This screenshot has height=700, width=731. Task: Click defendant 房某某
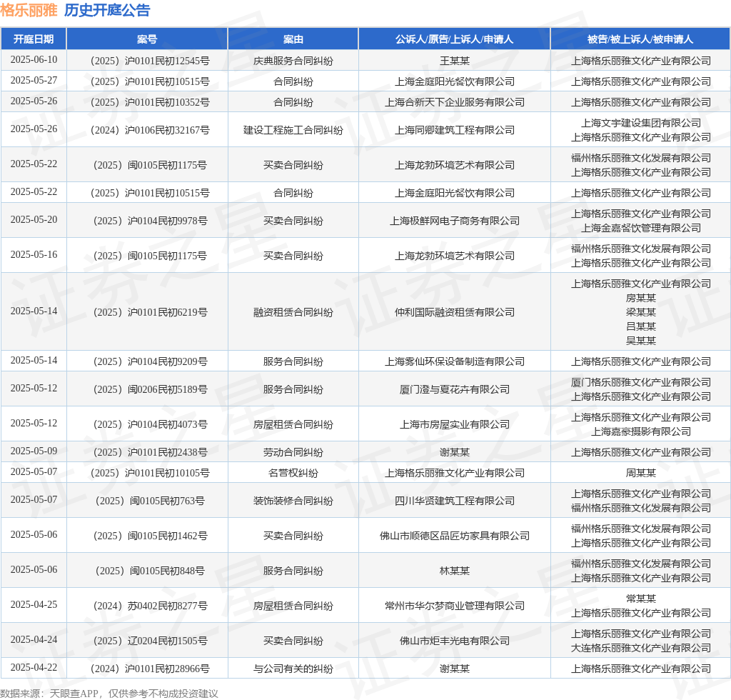click(641, 298)
